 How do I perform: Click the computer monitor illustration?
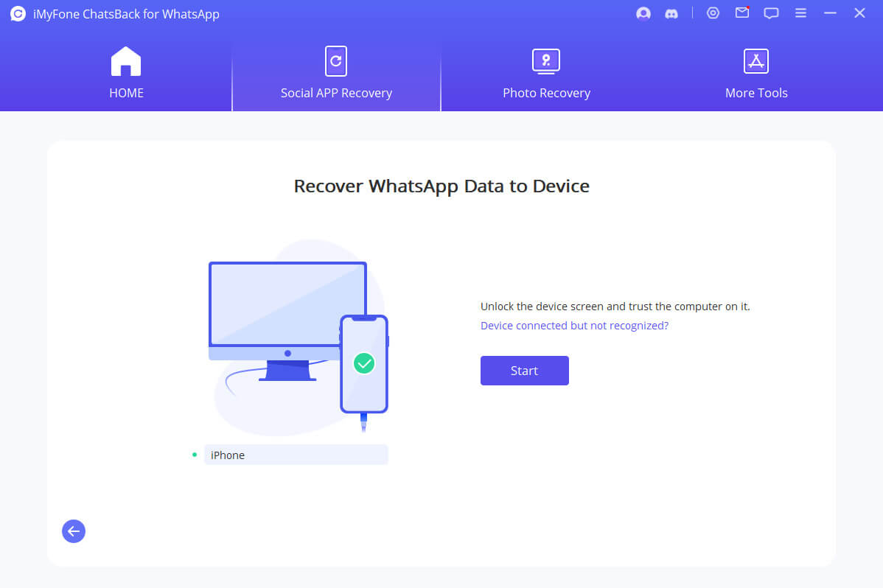coord(287,304)
